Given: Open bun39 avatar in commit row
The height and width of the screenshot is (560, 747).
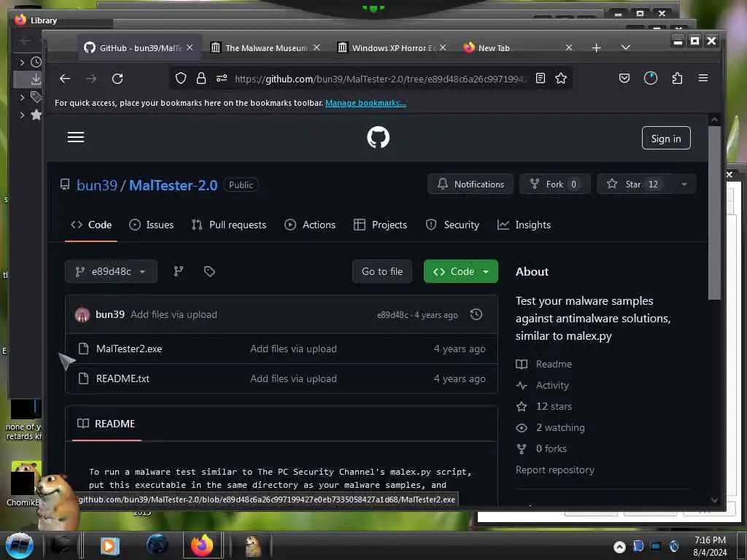Looking at the screenshot, I should click(82, 315).
